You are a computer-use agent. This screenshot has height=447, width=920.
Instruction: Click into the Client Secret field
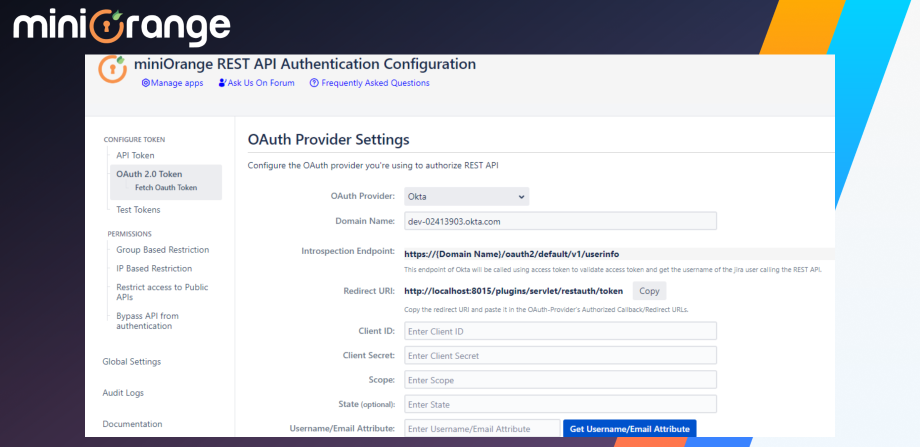pos(560,355)
